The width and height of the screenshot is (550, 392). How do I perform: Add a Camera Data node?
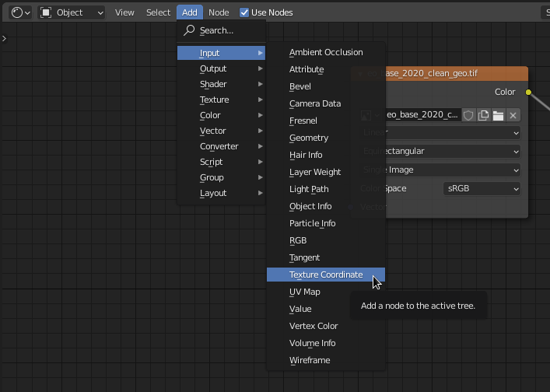pyautogui.click(x=326, y=103)
